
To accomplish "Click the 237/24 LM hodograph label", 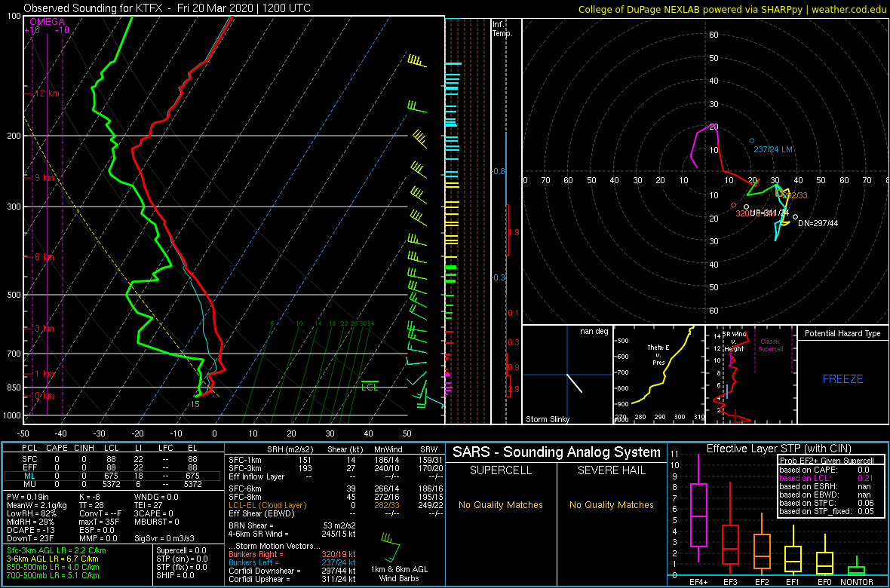I will pyautogui.click(x=773, y=149).
